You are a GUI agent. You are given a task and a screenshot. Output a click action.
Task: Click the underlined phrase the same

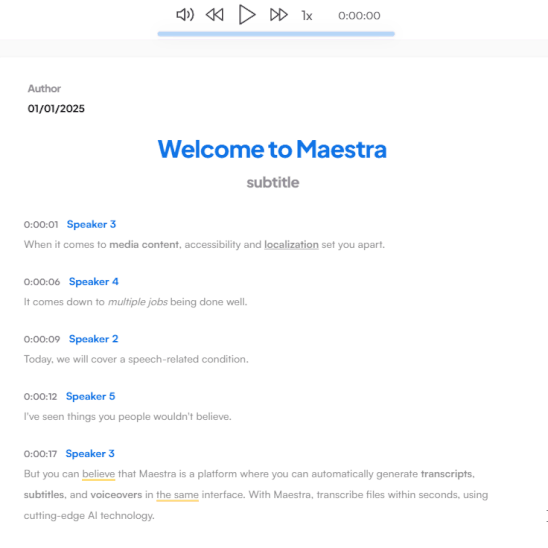pos(178,495)
